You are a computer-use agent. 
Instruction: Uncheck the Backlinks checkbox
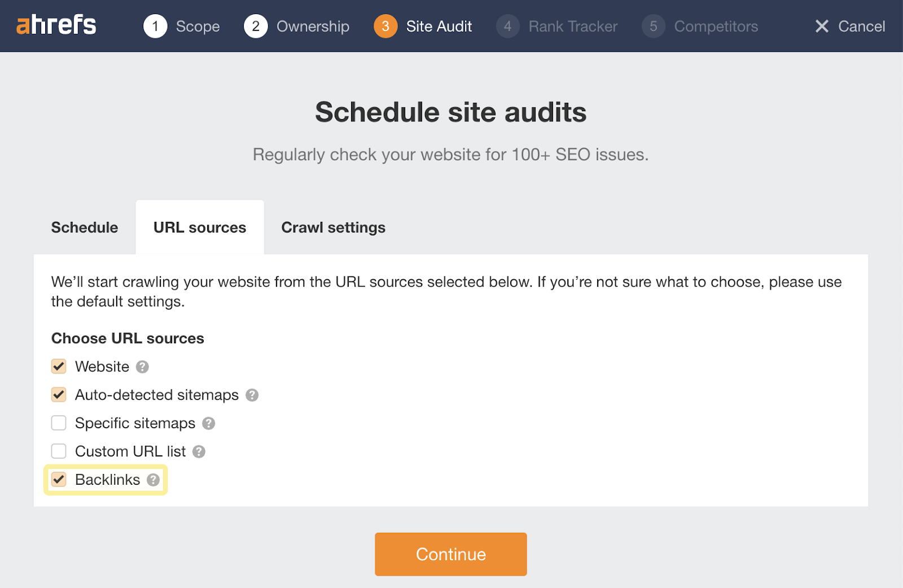pos(59,480)
